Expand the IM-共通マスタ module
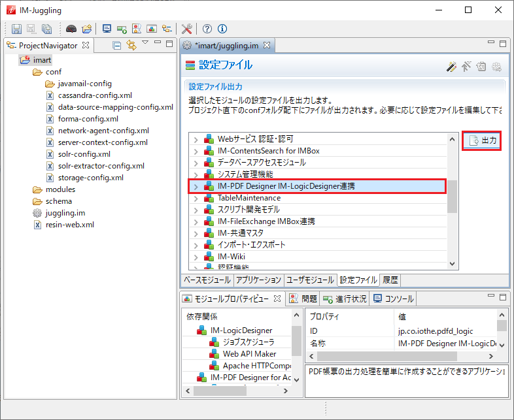514x420 pixels. coord(196,234)
